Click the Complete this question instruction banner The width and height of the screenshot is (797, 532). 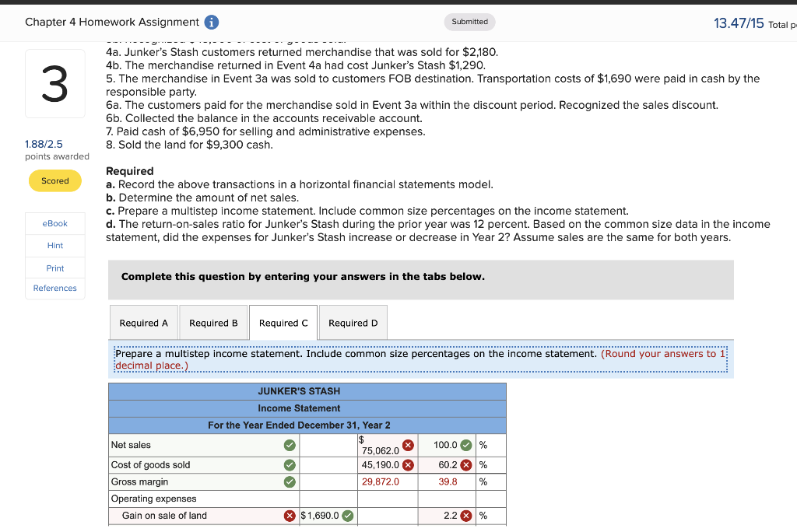tap(421, 280)
